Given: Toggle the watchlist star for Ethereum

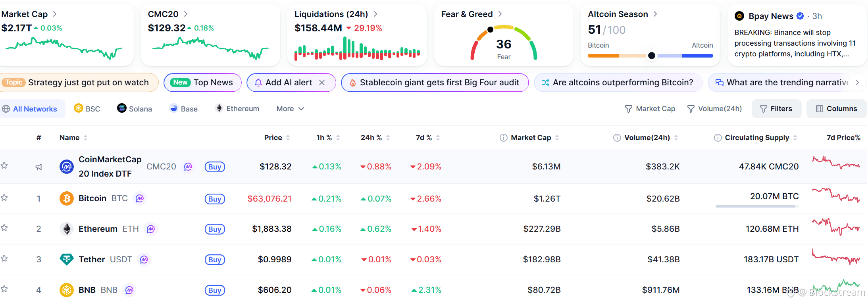Looking at the screenshot, I should pos(4,228).
